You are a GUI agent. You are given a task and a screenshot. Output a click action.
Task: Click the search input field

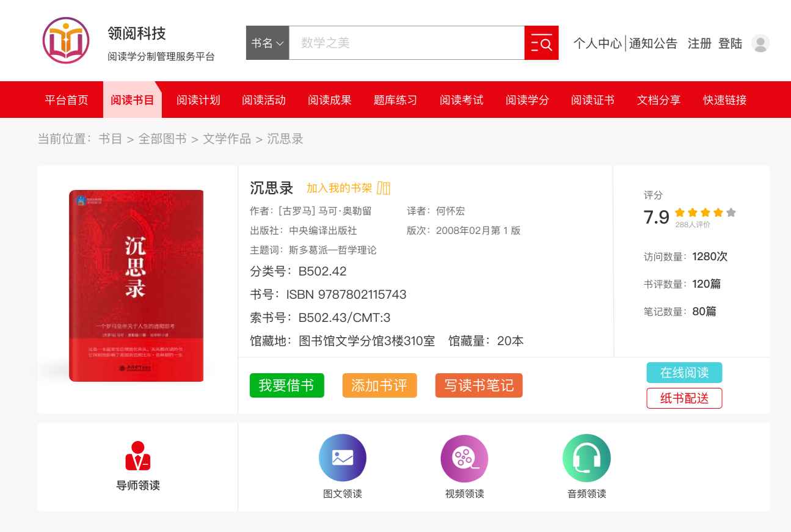406,43
